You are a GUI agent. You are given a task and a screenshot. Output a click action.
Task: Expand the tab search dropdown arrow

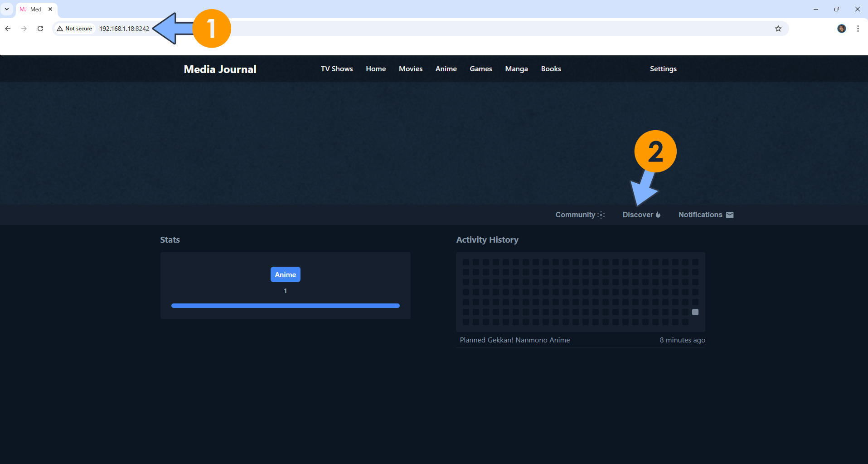7,9
